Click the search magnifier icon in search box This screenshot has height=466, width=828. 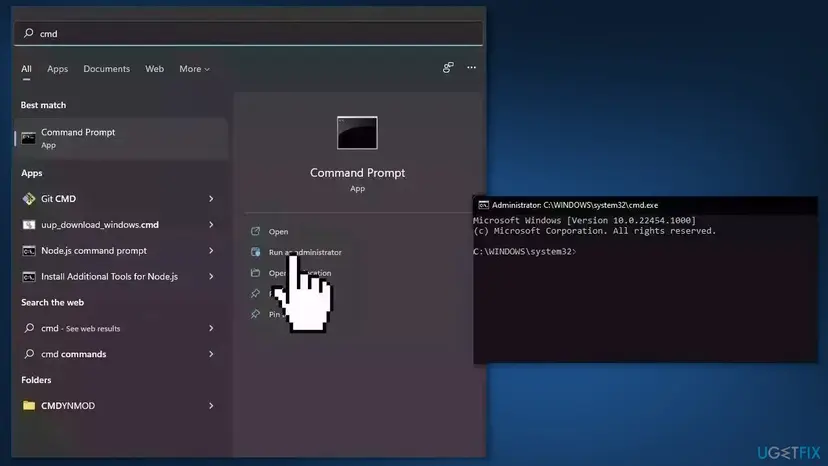[x=29, y=33]
